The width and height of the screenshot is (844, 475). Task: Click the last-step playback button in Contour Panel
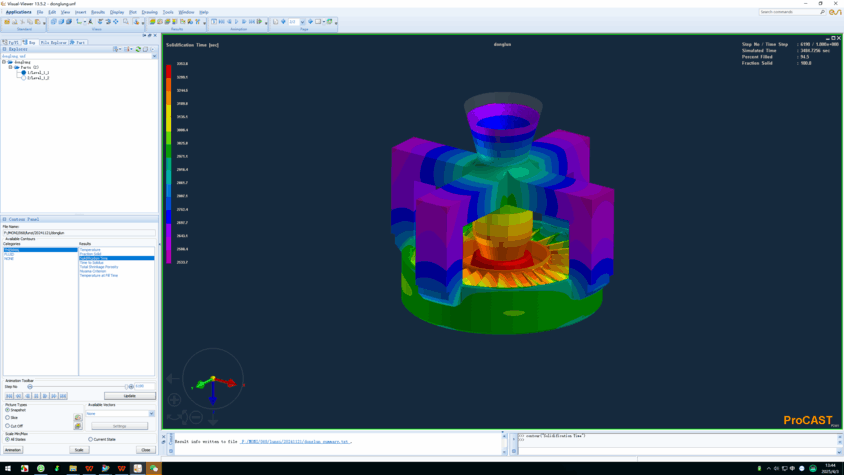click(x=63, y=396)
